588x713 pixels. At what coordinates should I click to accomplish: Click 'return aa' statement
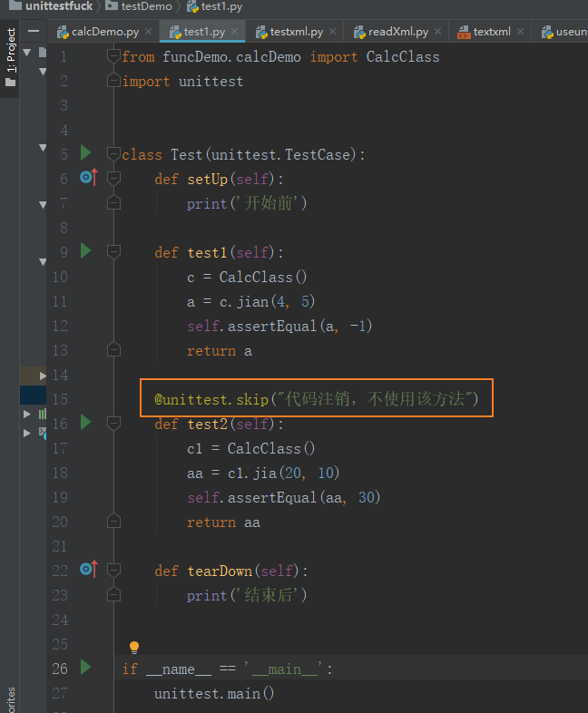click(223, 522)
